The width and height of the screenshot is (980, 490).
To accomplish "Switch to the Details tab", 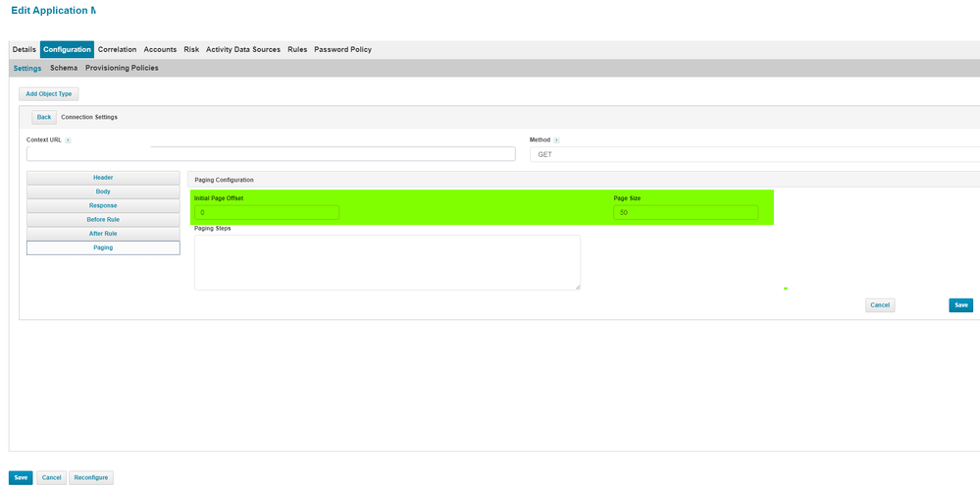I will [25, 49].
